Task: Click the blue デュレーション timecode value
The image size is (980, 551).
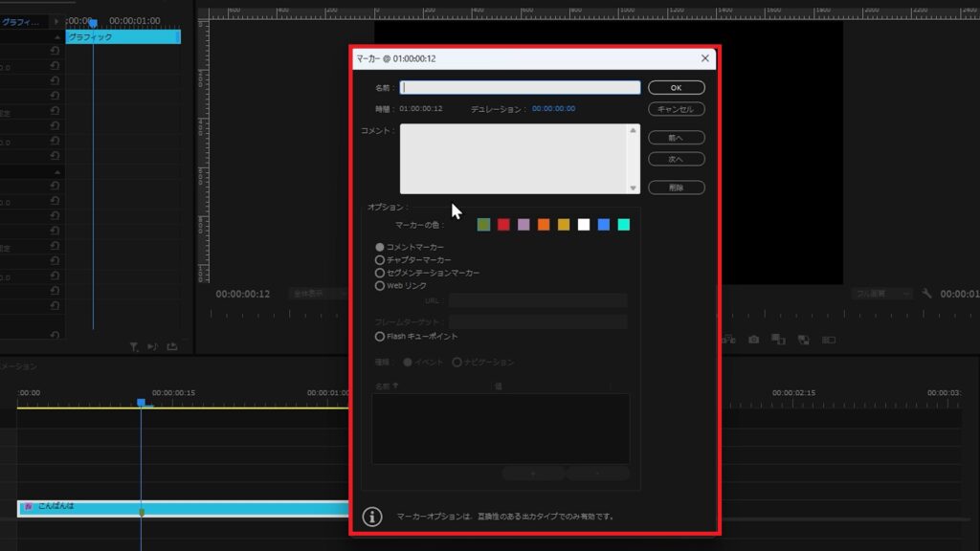Action: click(554, 109)
